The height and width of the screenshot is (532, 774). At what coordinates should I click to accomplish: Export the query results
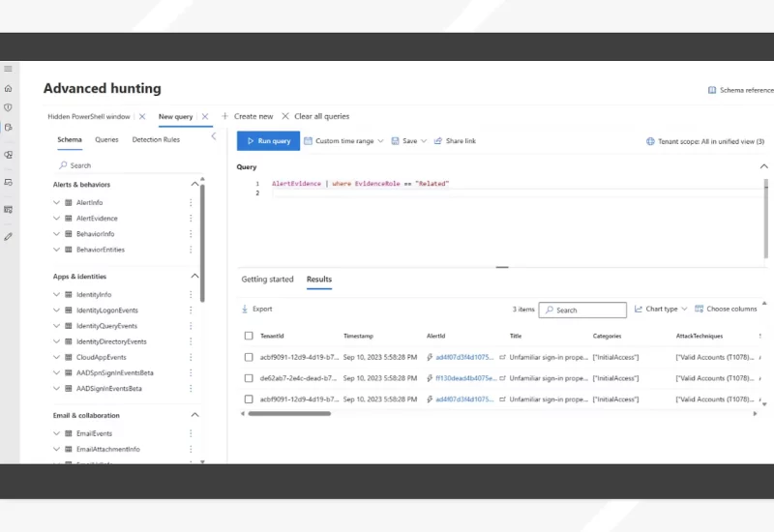point(257,309)
